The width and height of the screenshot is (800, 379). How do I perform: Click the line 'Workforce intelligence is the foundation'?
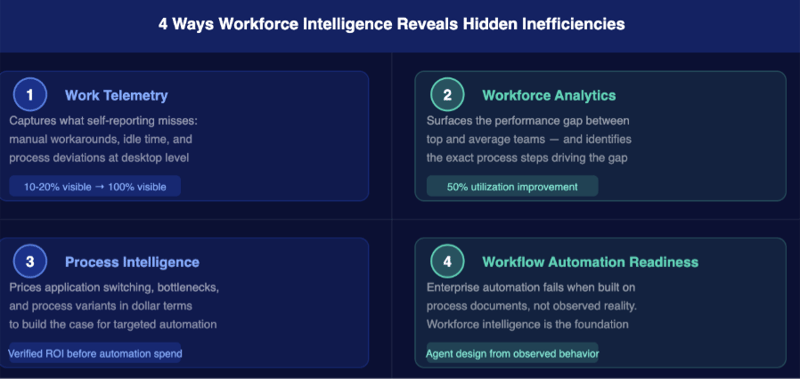[x=528, y=324]
